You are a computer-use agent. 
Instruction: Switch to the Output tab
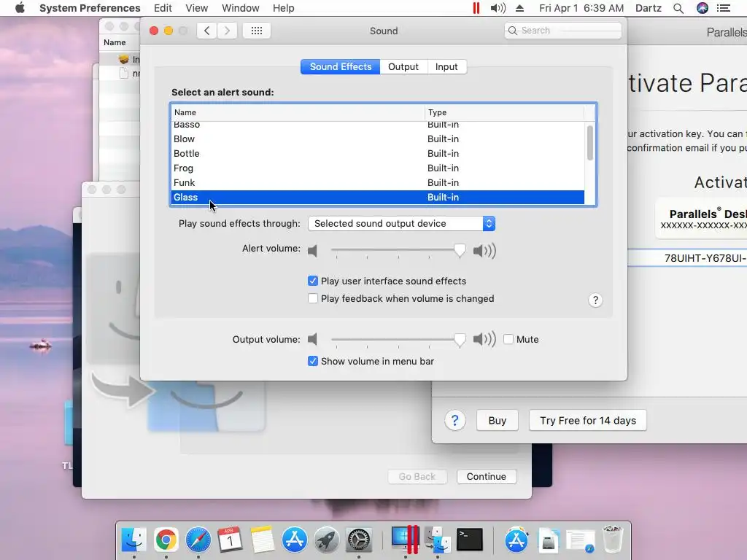click(403, 66)
